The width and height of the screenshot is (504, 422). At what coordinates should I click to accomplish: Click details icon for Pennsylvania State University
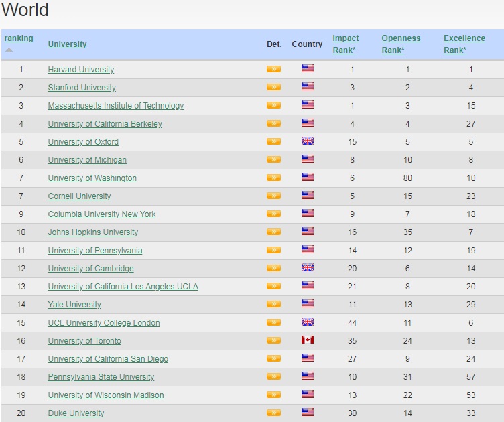tap(273, 376)
